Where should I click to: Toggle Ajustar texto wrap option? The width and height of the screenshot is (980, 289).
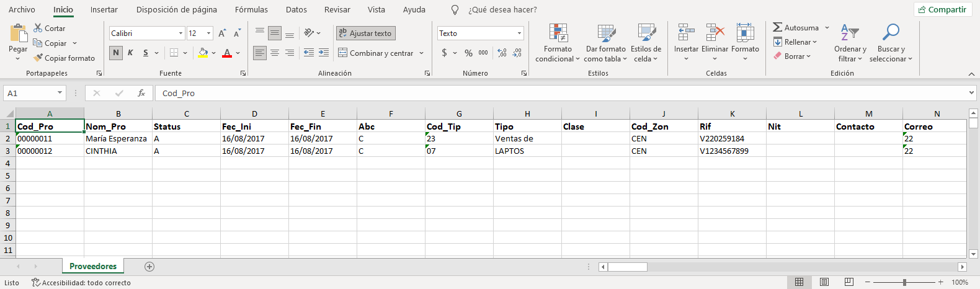[x=365, y=33]
